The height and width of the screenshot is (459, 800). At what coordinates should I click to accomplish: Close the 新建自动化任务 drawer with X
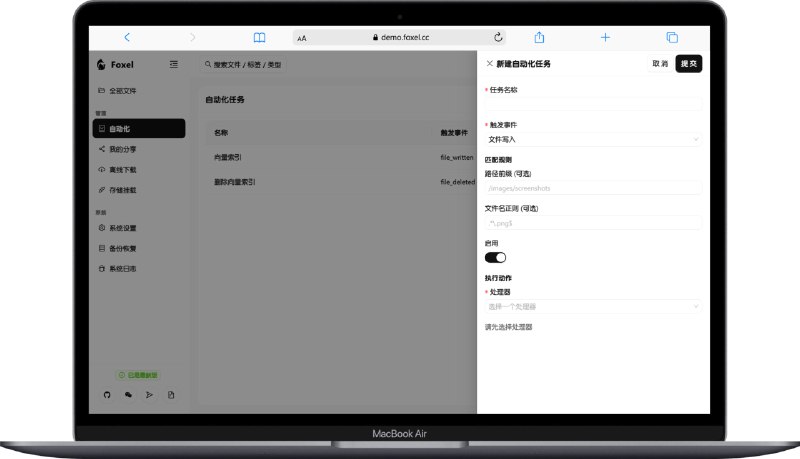489,64
